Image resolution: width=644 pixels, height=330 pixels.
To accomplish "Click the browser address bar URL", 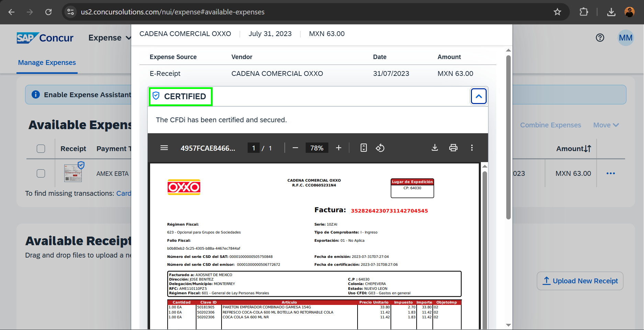I will click(172, 12).
